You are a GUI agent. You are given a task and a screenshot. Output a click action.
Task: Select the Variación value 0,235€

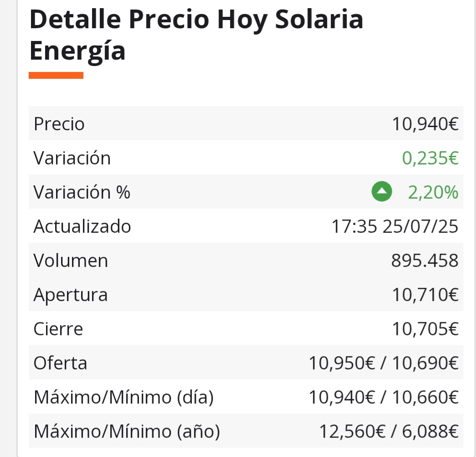pyautogui.click(x=430, y=158)
